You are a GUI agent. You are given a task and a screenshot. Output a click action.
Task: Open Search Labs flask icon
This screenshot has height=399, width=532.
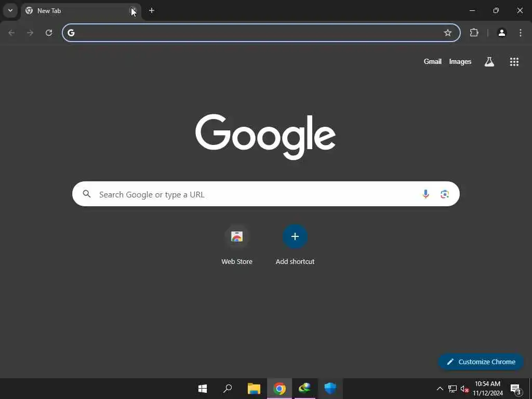489,61
